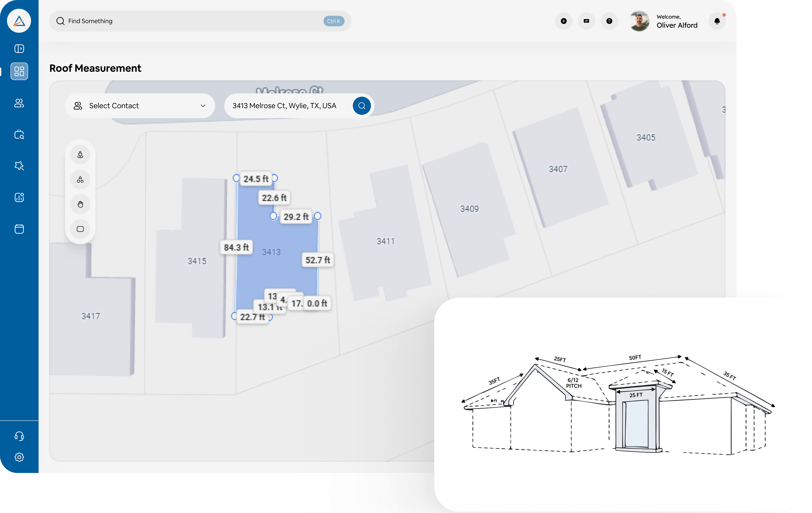Screen dimensions: 812x513
Task: Click the activity pulse icon in top bar
Action: point(586,21)
